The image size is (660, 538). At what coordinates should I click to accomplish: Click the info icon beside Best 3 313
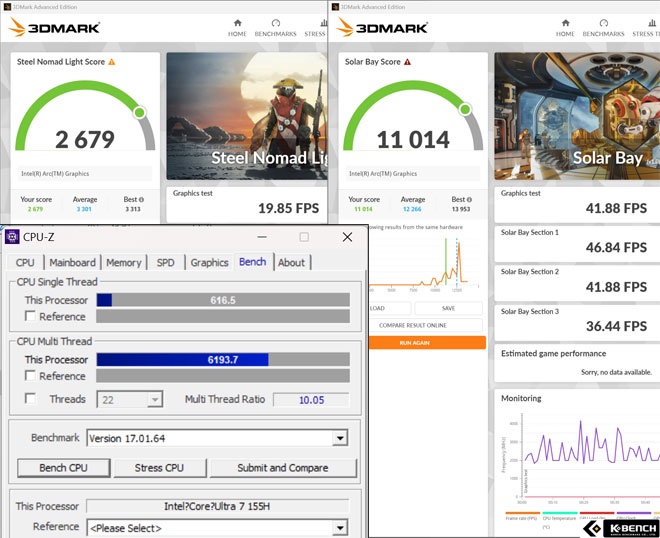point(141,200)
